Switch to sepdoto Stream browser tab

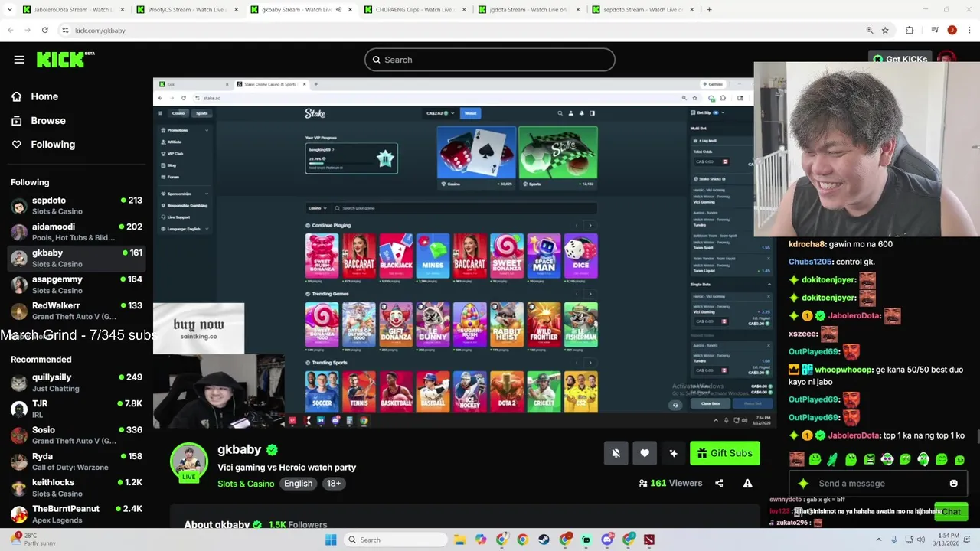click(641, 9)
